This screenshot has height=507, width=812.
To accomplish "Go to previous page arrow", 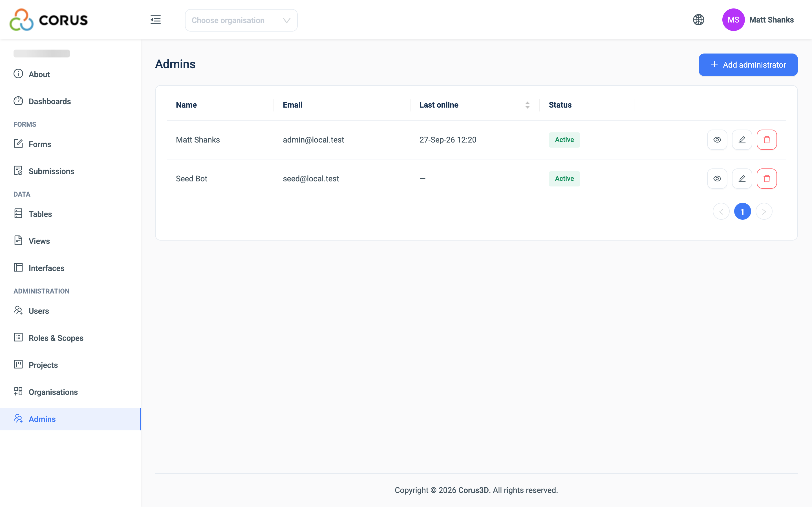I will click(x=721, y=212).
